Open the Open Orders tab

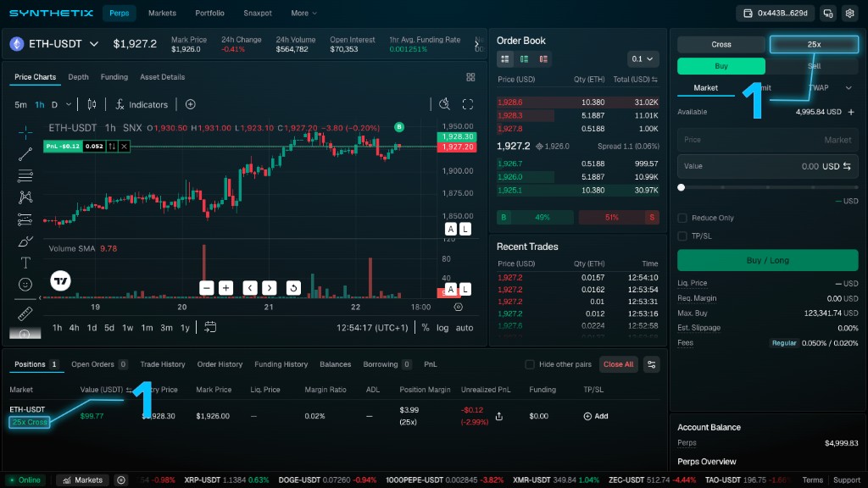click(x=99, y=364)
